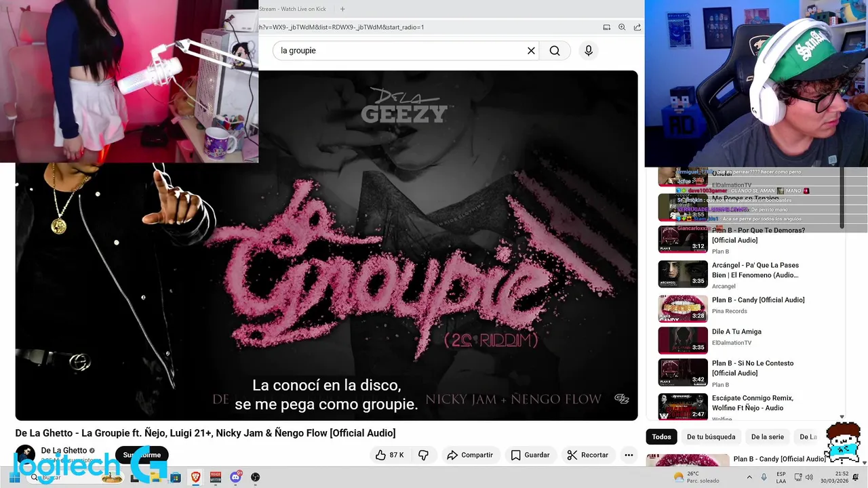Click the La Groupie video title text

[x=205, y=433]
